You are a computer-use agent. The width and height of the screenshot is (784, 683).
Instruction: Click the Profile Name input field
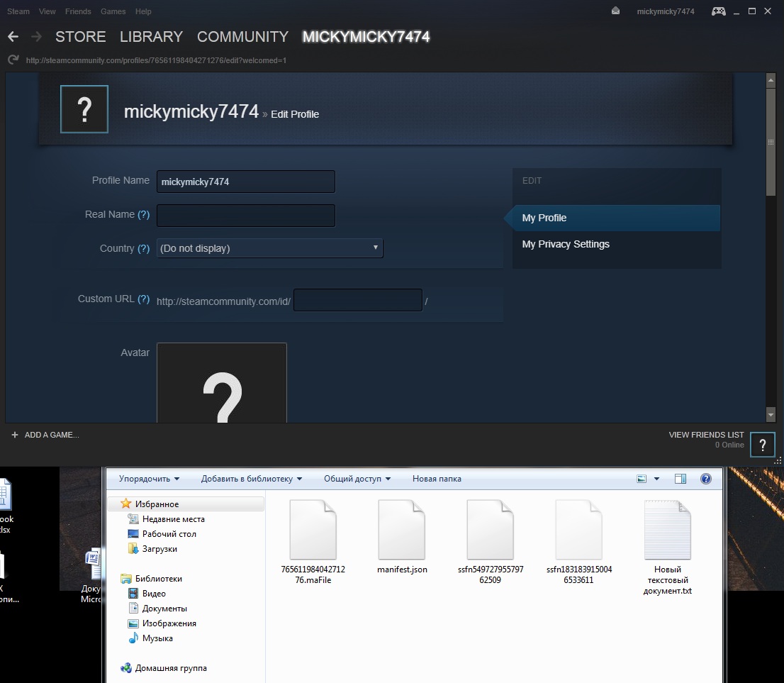[x=245, y=182]
